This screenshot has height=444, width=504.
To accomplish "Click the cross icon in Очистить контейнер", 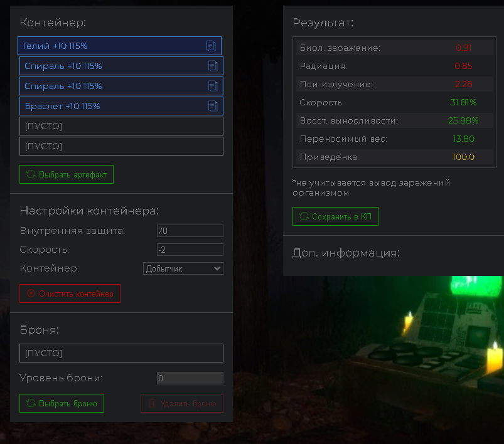I will (31, 293).
